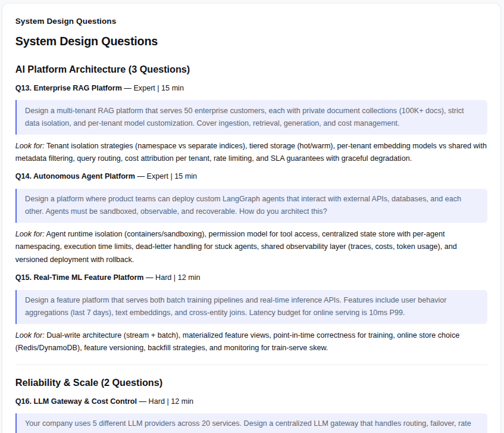The width and height of the screenshot is (504, 433).
Task: Click the Q13 Enterprise RAG Platform title
Action: coord(68,88)
